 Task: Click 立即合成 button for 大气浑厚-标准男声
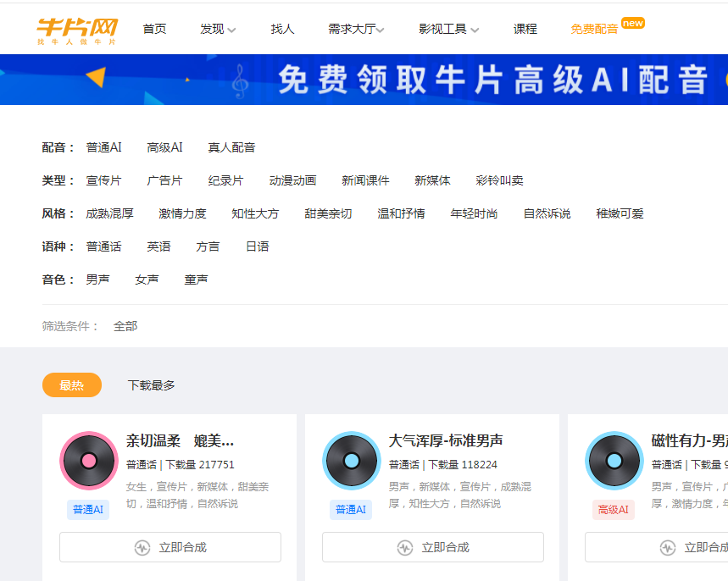pyautogui.click(x=433, y=547)
